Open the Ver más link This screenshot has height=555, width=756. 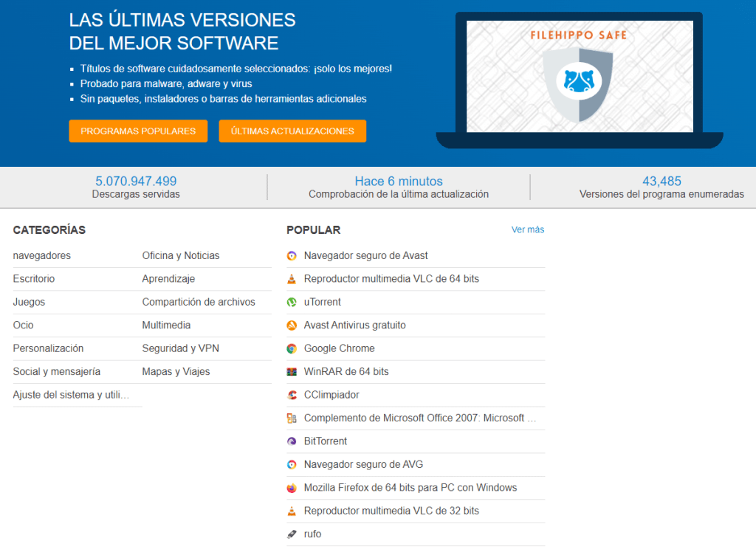click(528, 230)
